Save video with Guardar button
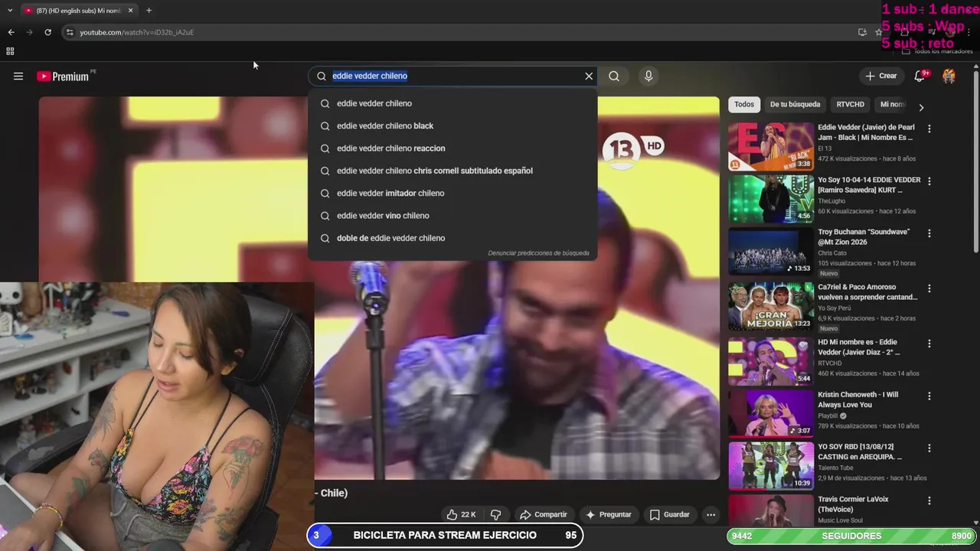Image resolution: width=980 pixels, height=551 pixels. click(669, 514)
